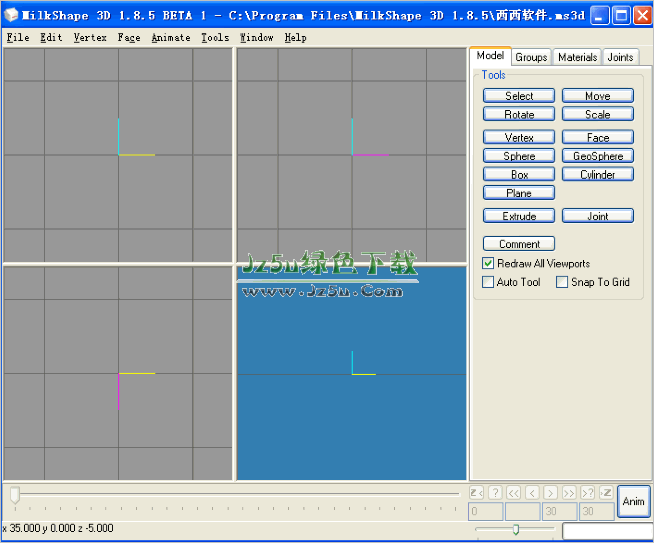Screen dimensions: 654x543
Task: Click the white status text box
Action: (608, 531)
